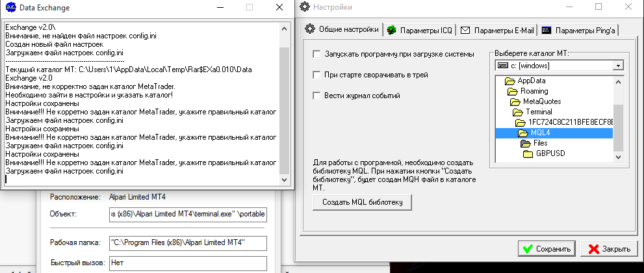This screenshot has width=644, height=273.
Task: Click the Terminal folder icon
Action: [x=518, y=112]
